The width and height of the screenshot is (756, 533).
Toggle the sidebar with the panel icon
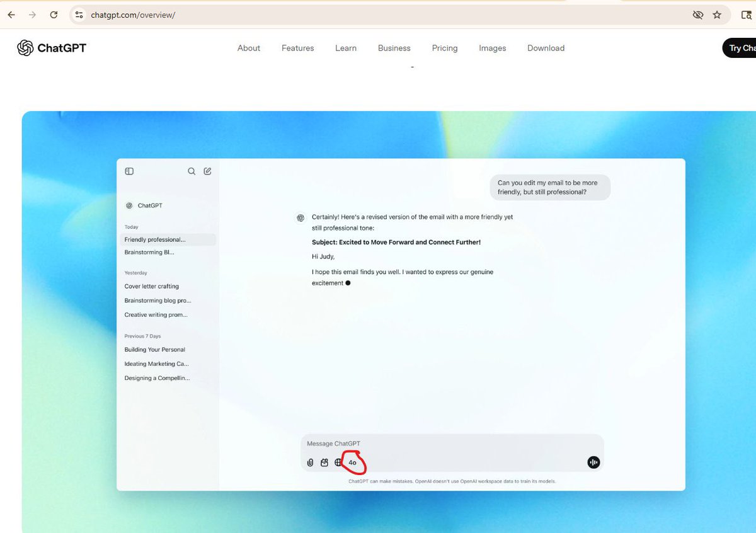pyautogui.click(x=129, y=171)
